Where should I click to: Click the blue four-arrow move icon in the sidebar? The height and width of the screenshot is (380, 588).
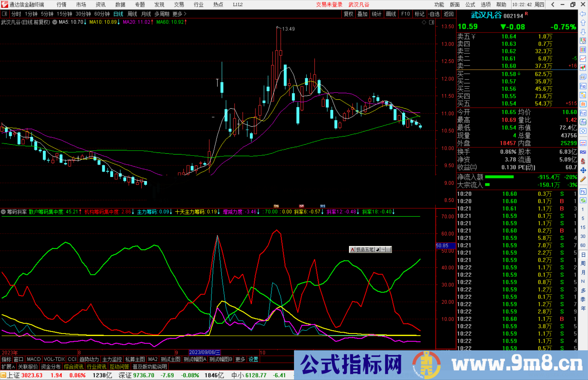point(583,170)
